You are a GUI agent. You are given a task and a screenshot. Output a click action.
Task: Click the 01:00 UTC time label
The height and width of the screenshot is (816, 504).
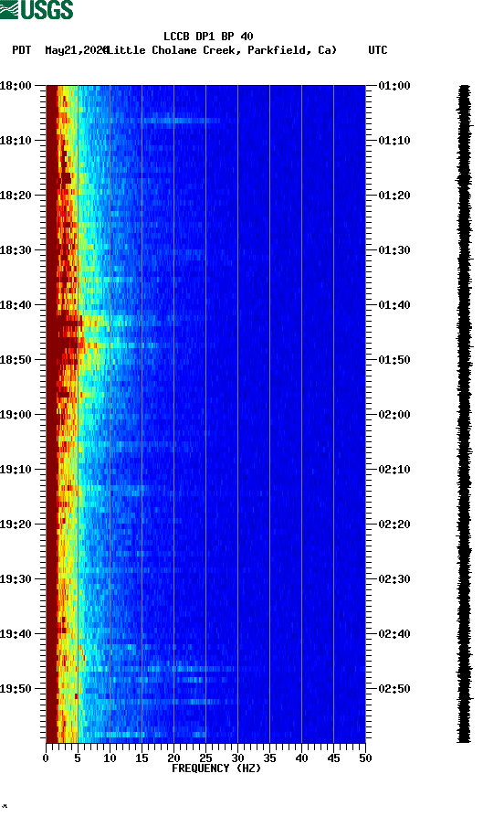(394, 85)
